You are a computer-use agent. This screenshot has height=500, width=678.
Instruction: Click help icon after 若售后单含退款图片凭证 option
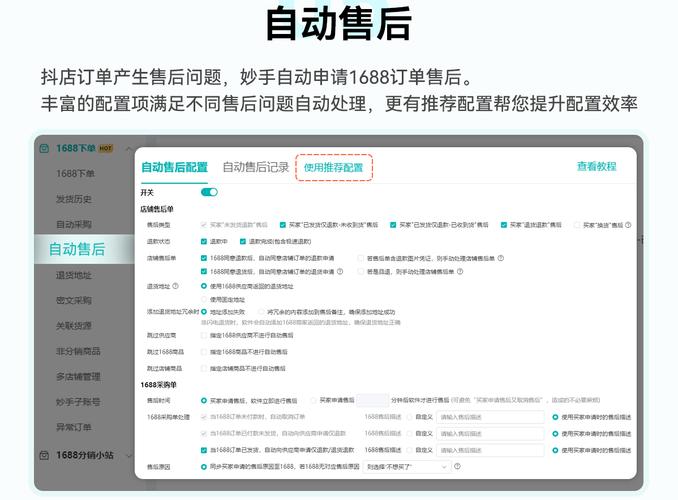[x=501, y=258]
